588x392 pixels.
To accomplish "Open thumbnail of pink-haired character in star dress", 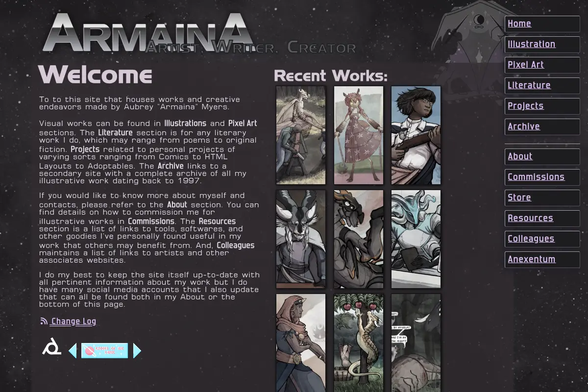I will [x=359, y=135].
